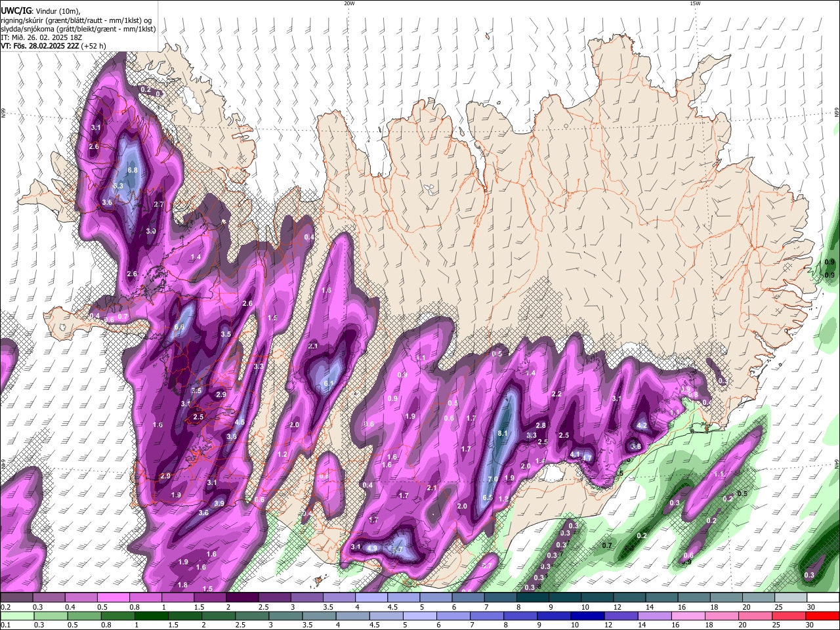
Task: Click the 4.2 value near the southeast coast
Action: click(x=642, y=426)
